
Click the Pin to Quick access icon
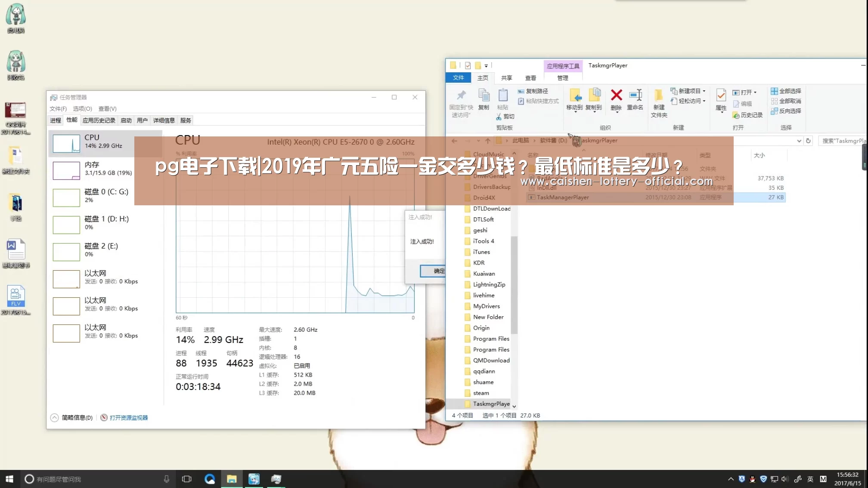pyautogui.click(x=461, y=96)
